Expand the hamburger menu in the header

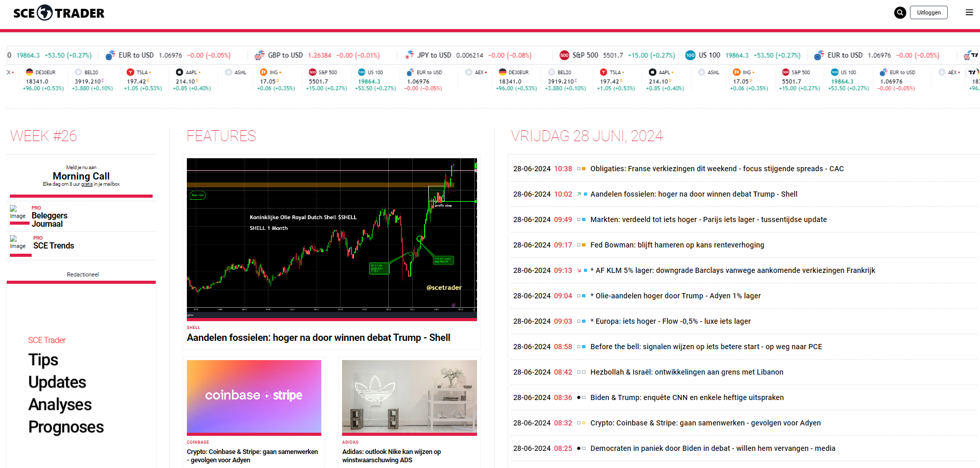click(969, 12)
